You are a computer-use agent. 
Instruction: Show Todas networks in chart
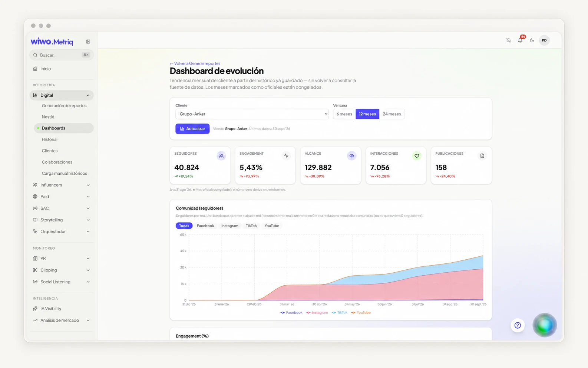184,226
